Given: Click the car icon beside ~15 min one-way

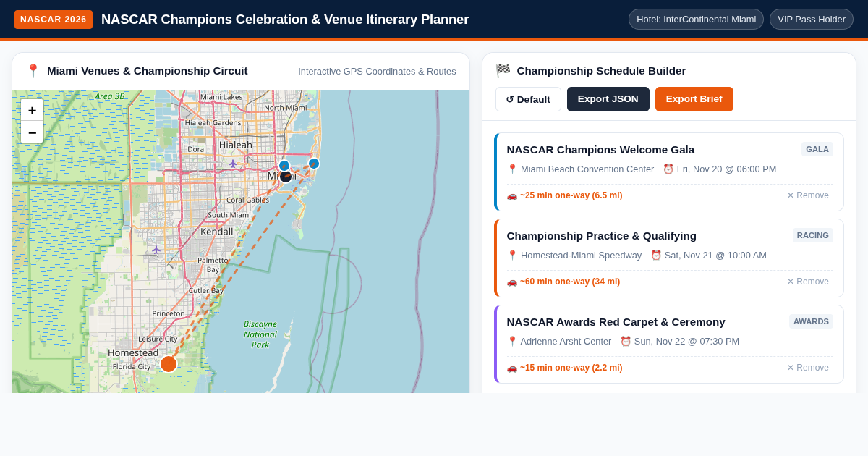Looking at the screenshot, I should [x=512, y=368].
